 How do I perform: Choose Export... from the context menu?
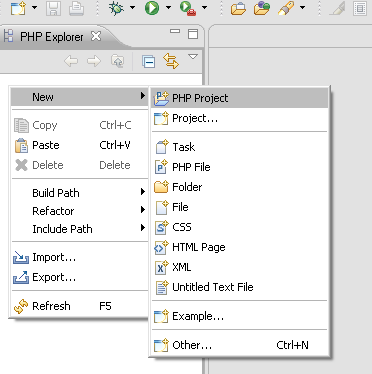pos(79,277)
